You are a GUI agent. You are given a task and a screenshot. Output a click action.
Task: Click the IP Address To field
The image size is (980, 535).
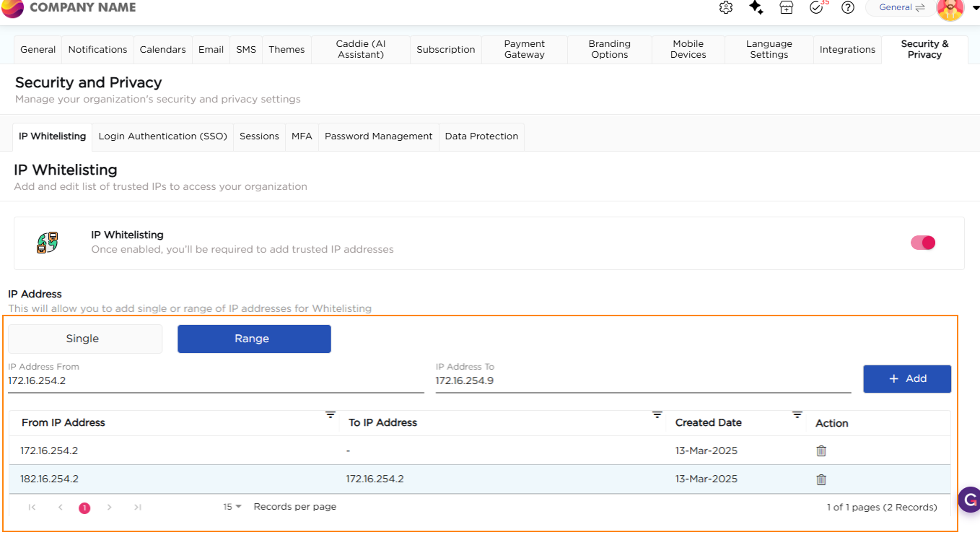click(642, 380)
